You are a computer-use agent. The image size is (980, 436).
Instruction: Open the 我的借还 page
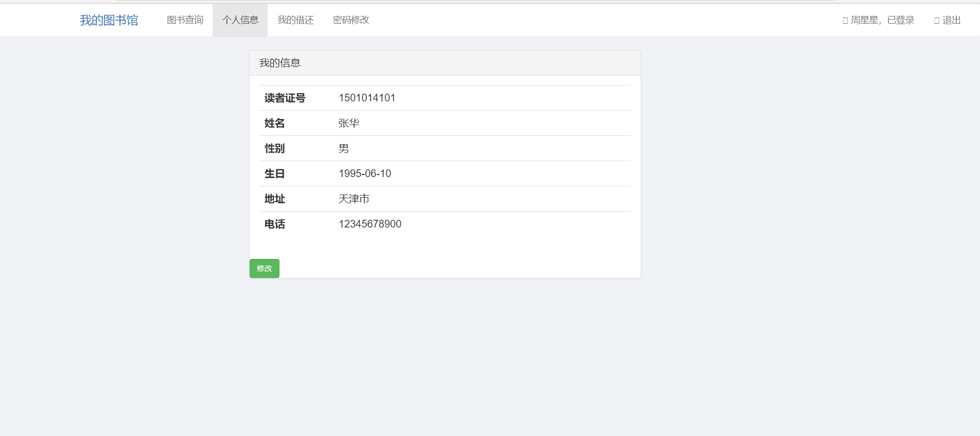[x=295, y=20]
